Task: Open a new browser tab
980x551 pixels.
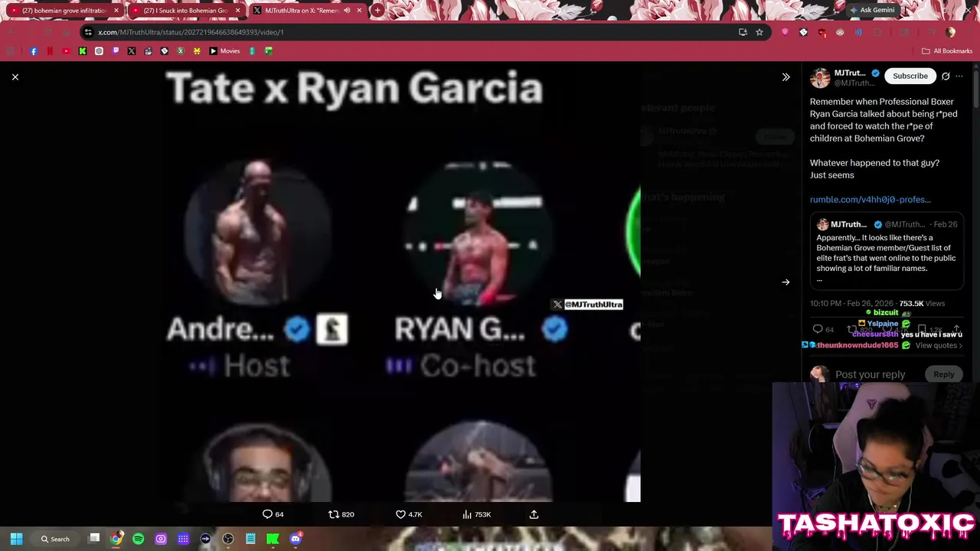Action: pos(377,11)
